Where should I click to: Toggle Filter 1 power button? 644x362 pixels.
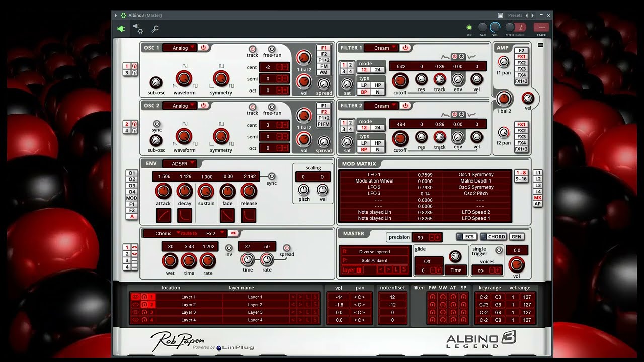[405, 48]
